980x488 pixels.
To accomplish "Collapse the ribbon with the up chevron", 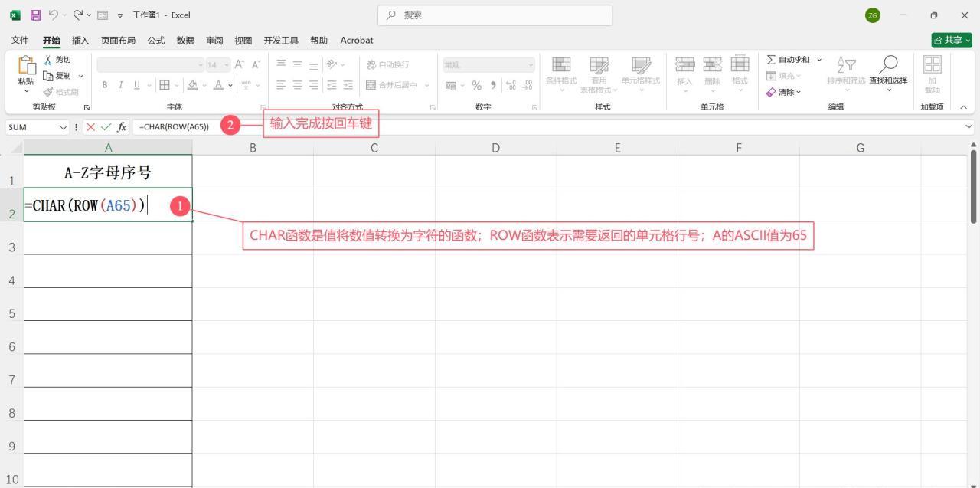I will click(x=963, y=107).
